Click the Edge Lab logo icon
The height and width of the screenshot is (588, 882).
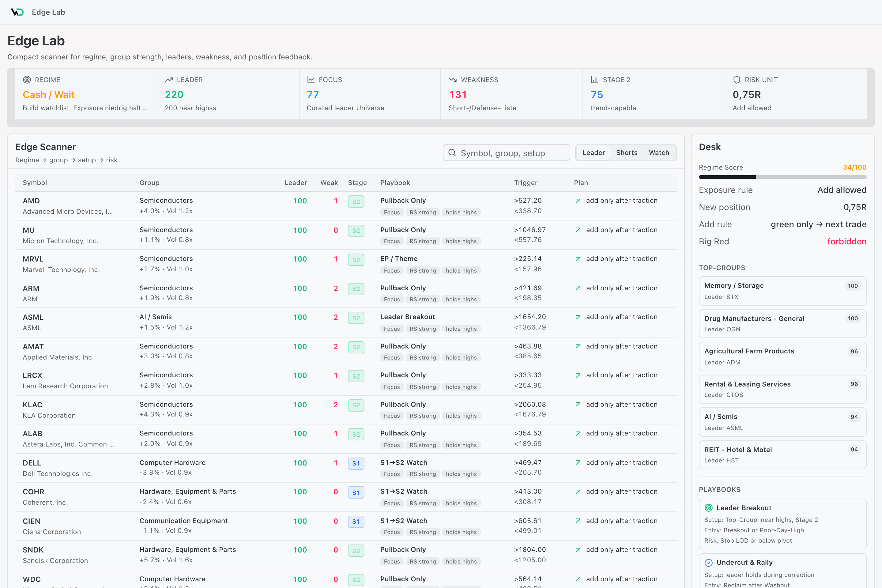coord(17,12)
